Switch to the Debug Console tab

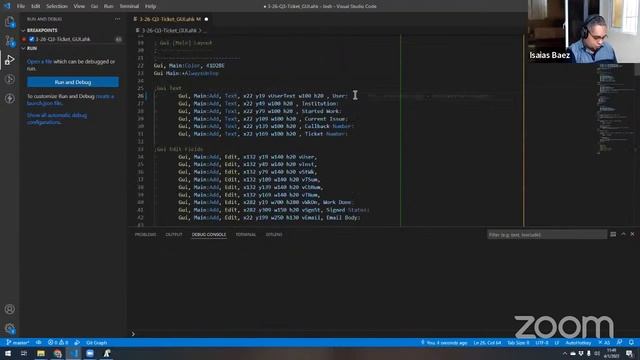tap(209, 234)
